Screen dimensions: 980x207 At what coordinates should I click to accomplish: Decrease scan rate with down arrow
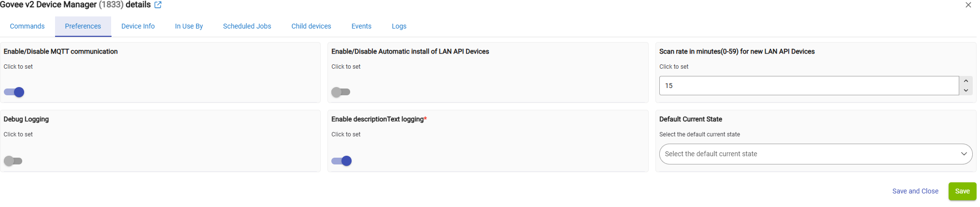[966, 90]
